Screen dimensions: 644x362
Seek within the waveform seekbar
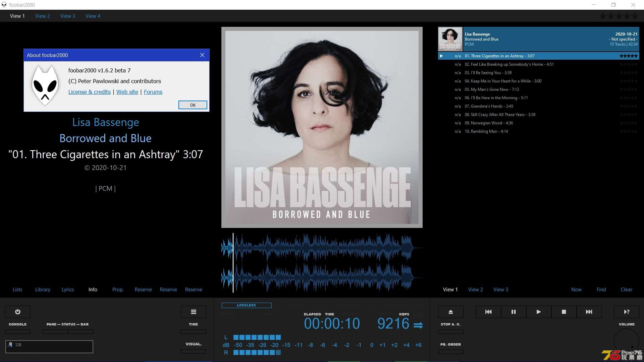click(322, 262)
